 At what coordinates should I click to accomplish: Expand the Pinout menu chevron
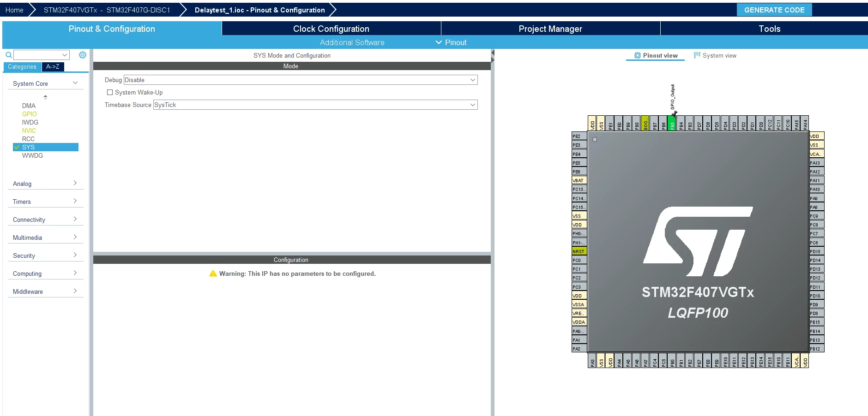439,42
